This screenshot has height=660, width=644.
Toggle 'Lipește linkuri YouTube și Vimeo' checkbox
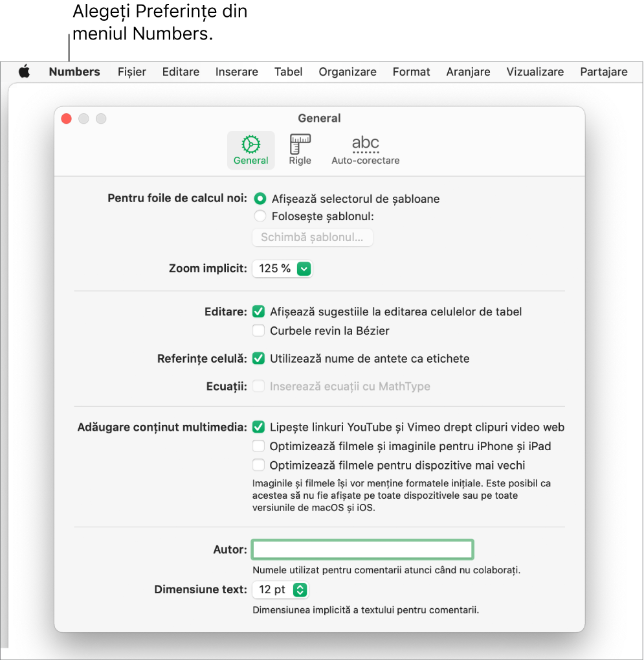pyautogui.click(x=258, y=427)
